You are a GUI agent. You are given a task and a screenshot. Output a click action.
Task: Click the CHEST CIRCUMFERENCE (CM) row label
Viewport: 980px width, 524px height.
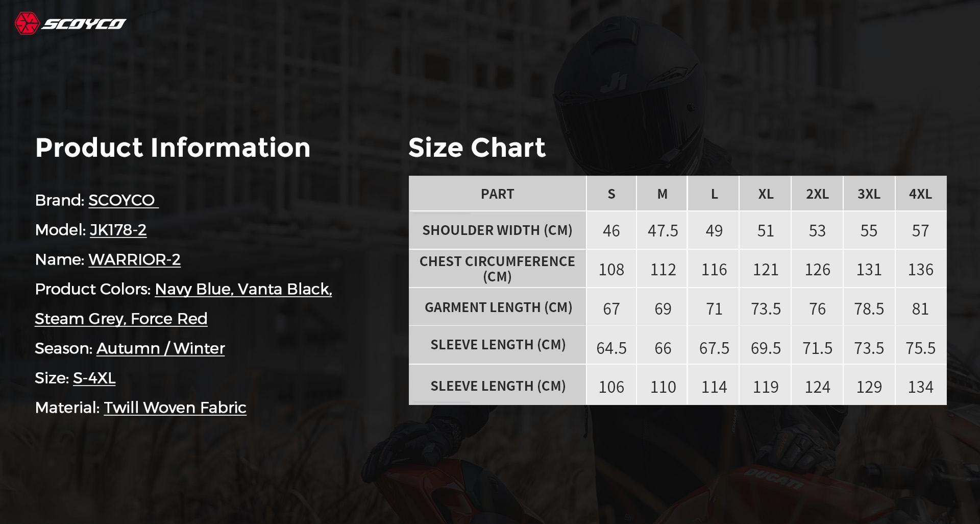pyautogui.click(x=497, y=269)
